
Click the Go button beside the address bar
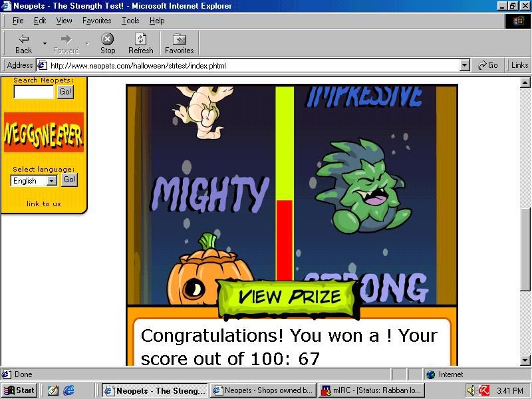point(488,65)
